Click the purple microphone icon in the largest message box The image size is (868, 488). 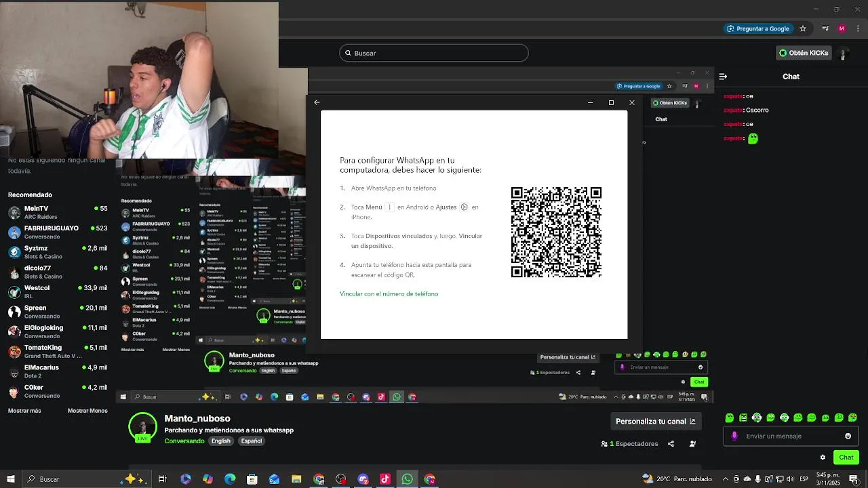(x=734, y=436)
